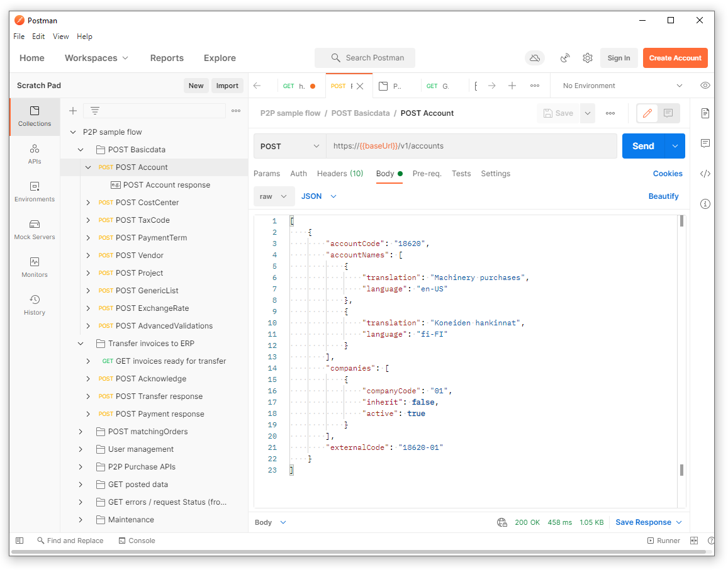This screenshot has height=572, width=728.
Task: Toggle the environment quick look eye
Action: [x=705, y=85]
